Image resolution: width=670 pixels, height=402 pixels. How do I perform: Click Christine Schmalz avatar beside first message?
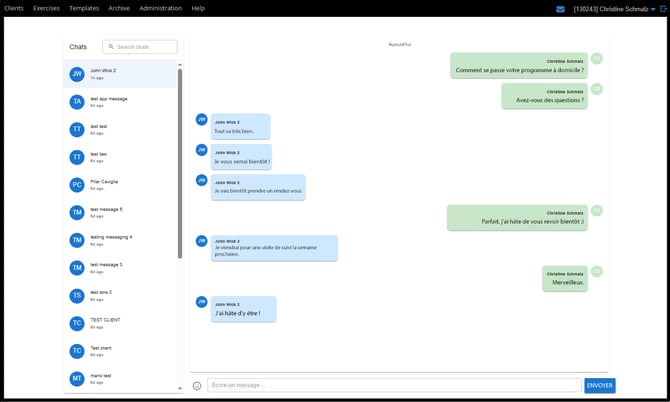coord(597,59)
